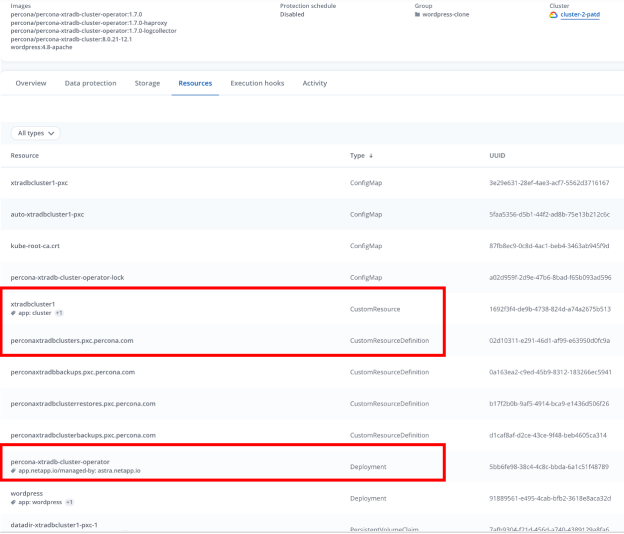Click the tag icon under xtradbcluster1
This screenshot has width=624, height=534.
coord(13,313)
